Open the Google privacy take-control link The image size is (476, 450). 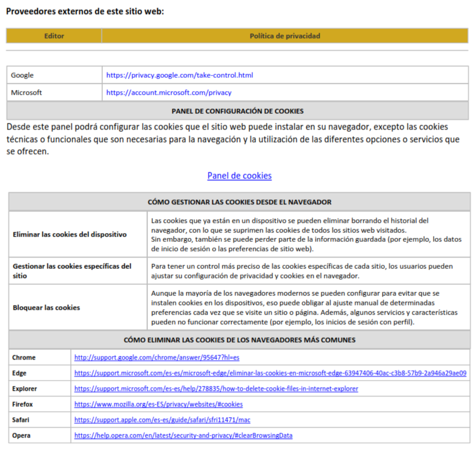click(179, 75)
